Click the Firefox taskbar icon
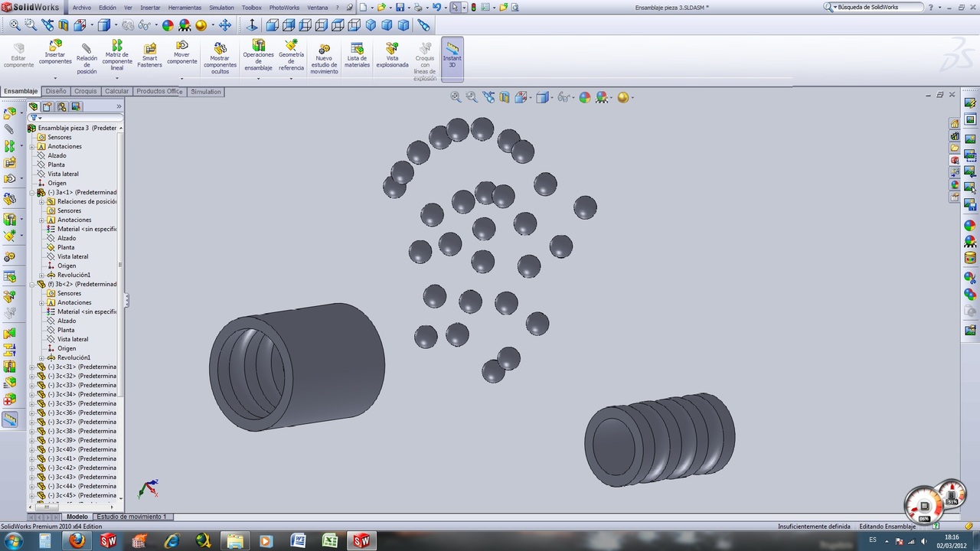 coord(77,541)
